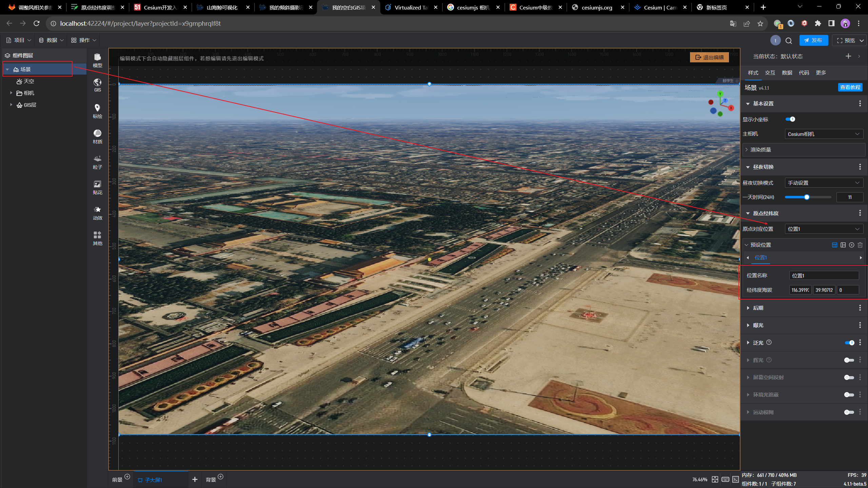Enable the 辉光 glow toggle
868x488 pixels.
[x=849, y=360]
